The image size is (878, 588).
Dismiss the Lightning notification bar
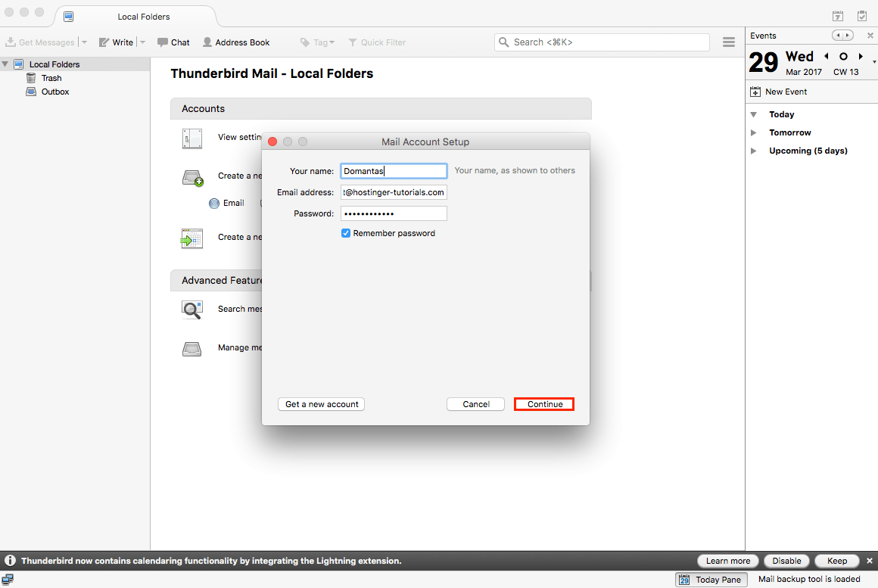pos(870,561)
